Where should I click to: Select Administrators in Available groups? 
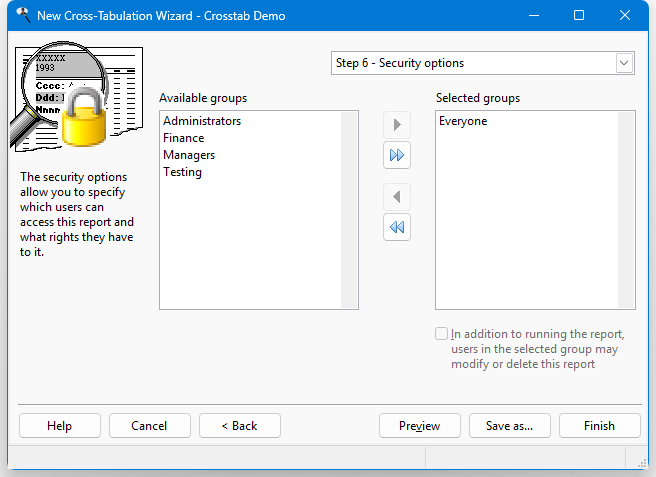pos(202,121)
